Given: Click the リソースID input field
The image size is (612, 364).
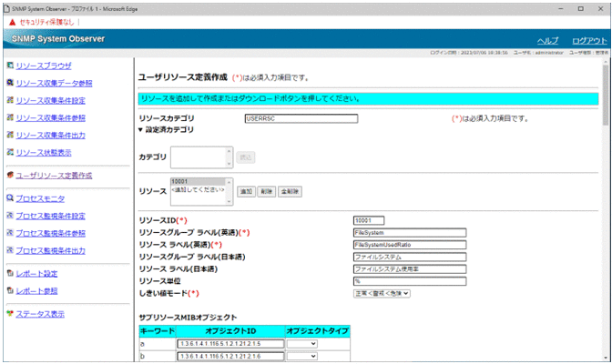Looking at the screenshot, I should tap(369, 221).
